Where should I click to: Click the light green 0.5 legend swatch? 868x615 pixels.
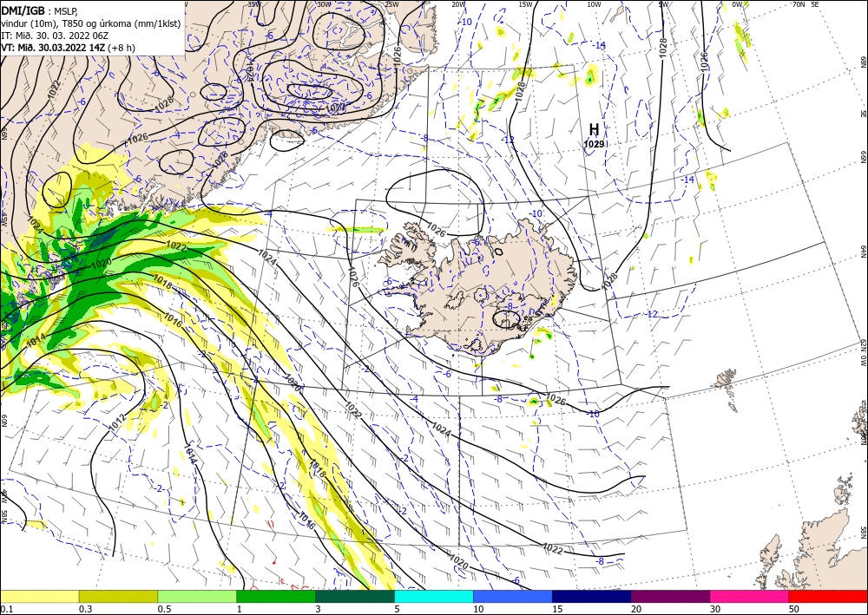(197, 596)
